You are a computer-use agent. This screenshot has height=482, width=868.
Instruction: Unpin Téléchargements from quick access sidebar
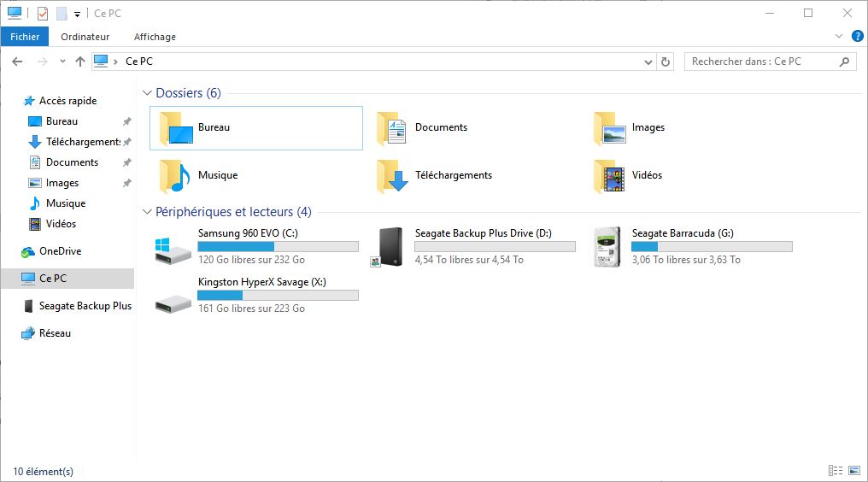pyautogui.click(x=126, y=142)
